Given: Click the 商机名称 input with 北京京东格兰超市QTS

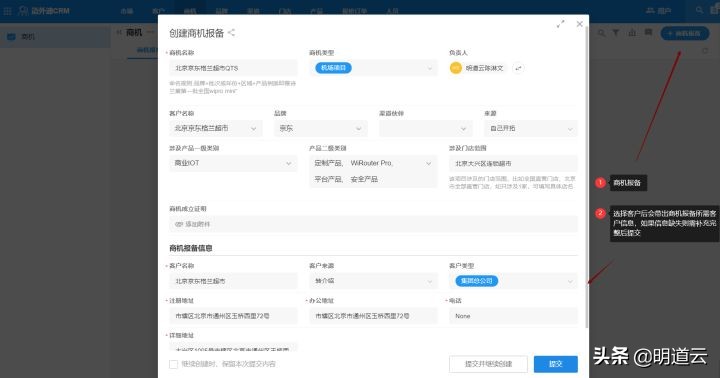Looking at the screenshot, I should pyautogui.click(x=233, y=68).
